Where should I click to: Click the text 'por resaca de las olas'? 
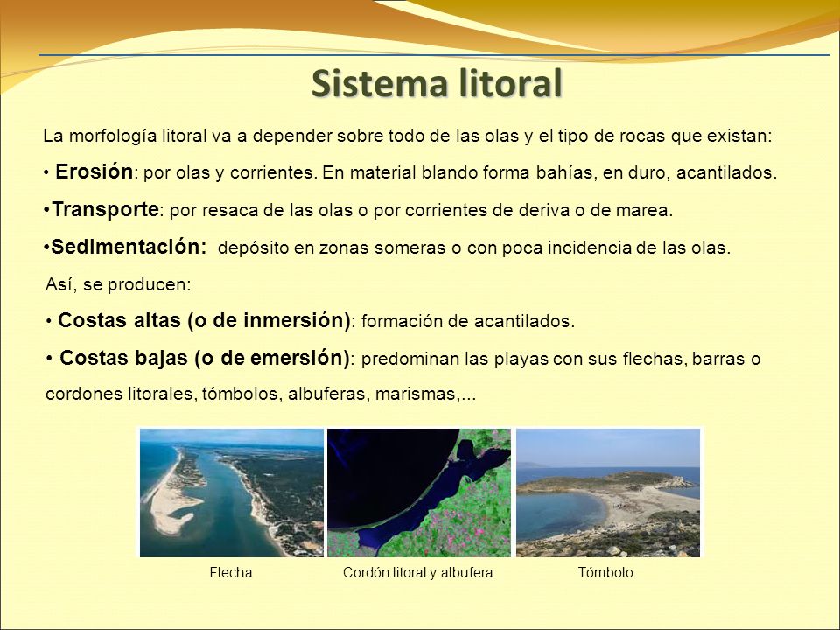262,211
